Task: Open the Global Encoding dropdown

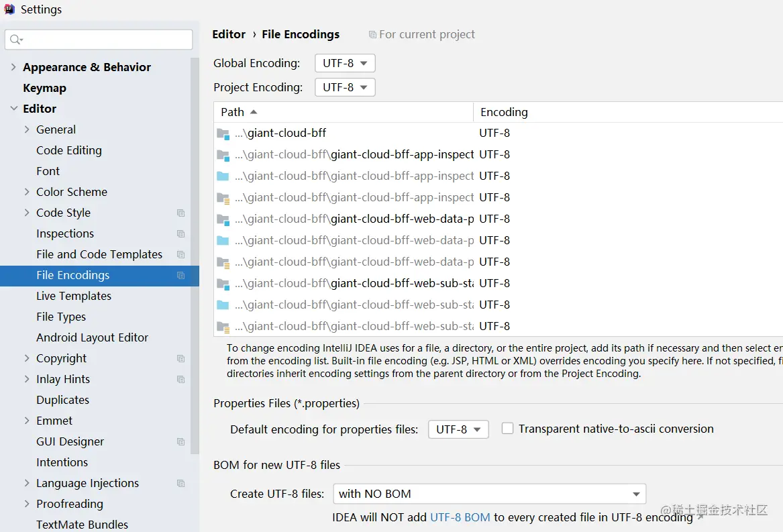Action: (345, 64)
